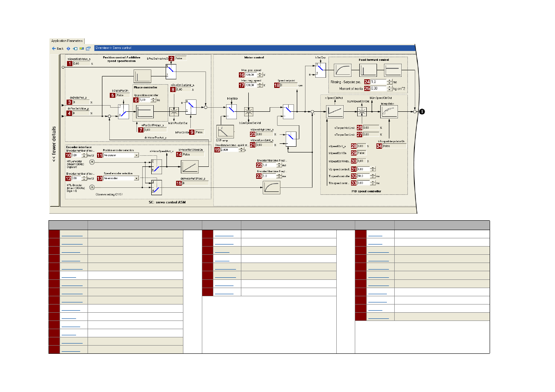
Task: Click the dnDeltaPos_p value field
Action: (x=81, y=102)
